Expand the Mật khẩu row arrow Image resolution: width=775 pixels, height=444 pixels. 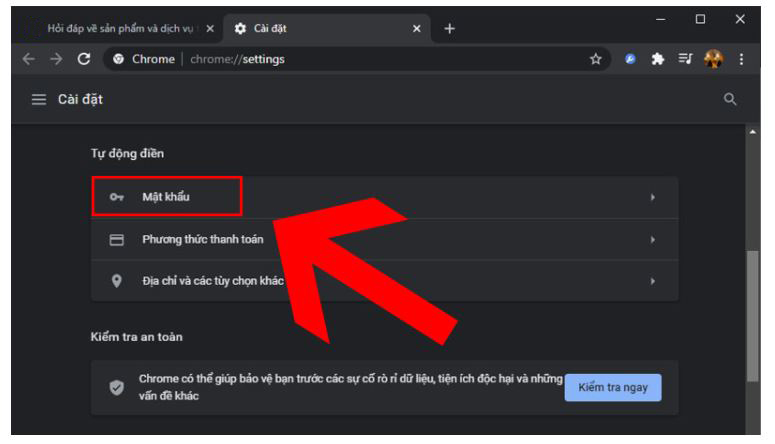click(653, 198)
